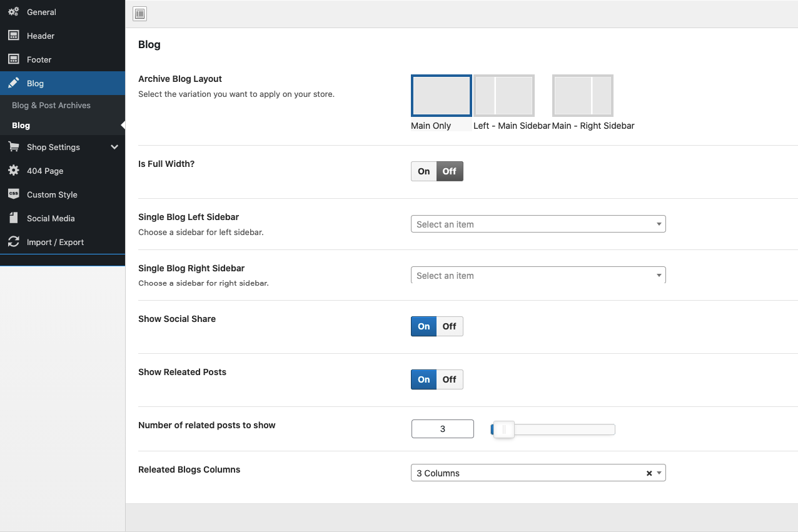
Task: Click the related posts number slider handle
Action: (x=503, y=429)
